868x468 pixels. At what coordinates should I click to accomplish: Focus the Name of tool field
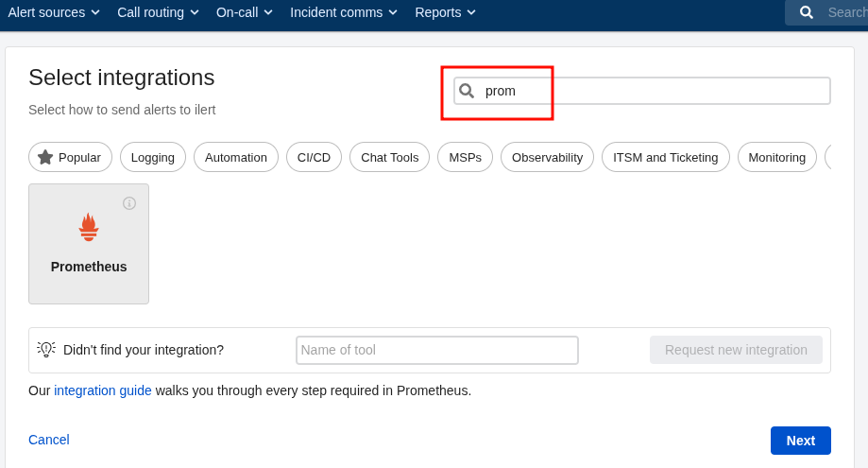click(x=436, y=350)
